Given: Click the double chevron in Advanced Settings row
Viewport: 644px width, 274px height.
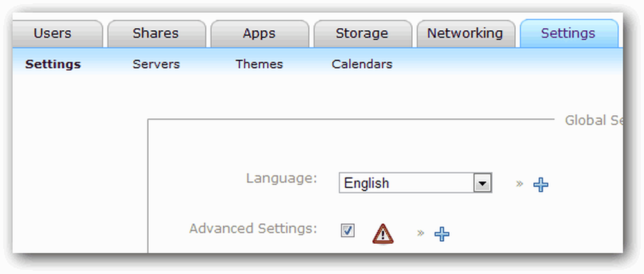Looking at the screenshot, I should tap(420, 233).
